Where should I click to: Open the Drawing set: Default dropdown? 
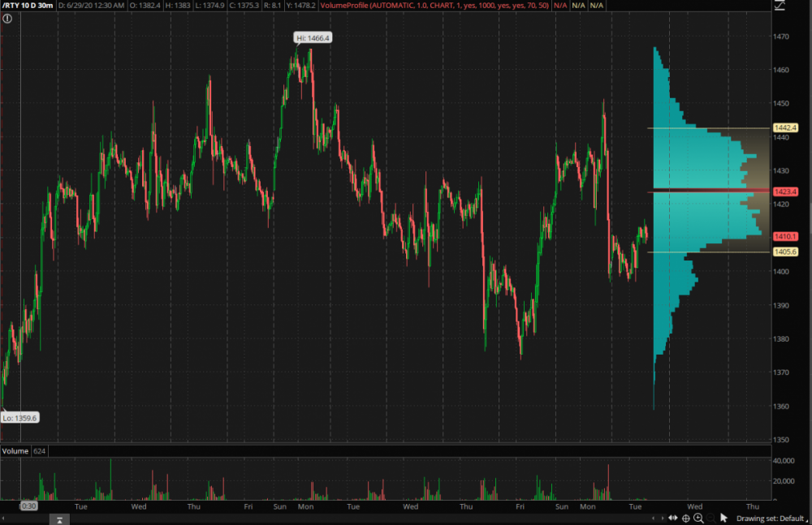pyautogui.click(x=771, y=518)
